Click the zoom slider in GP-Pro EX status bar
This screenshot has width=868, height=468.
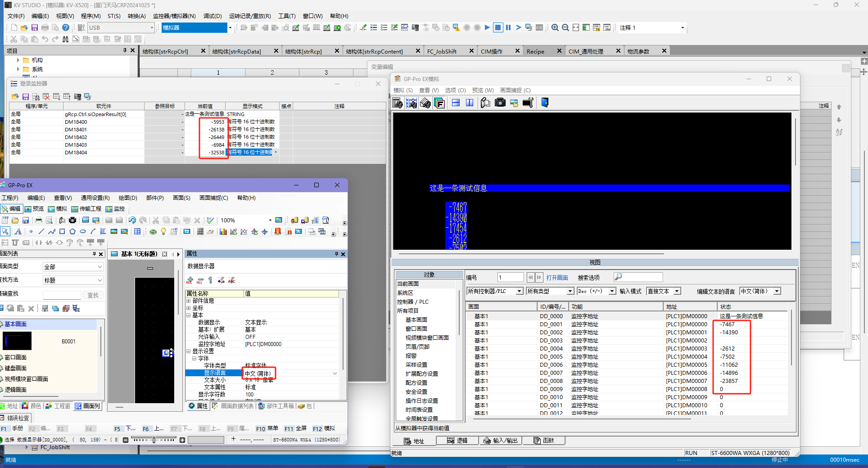(154, 440)
